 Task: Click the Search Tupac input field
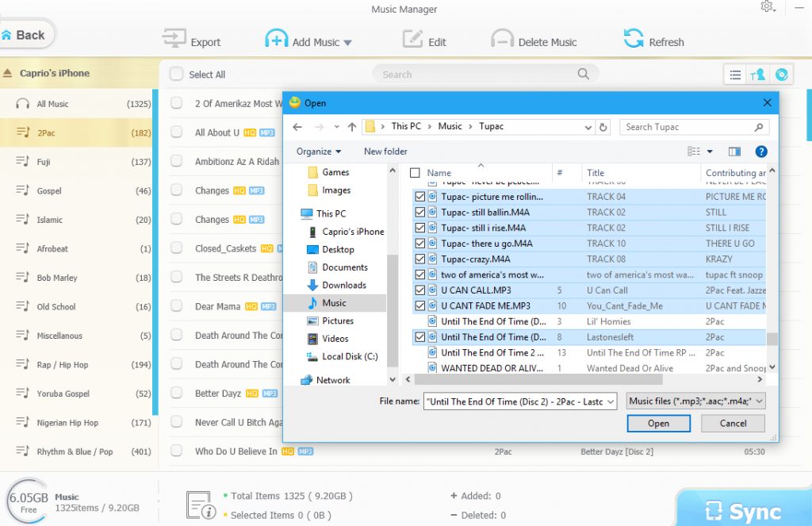click(x=694, y=127)
